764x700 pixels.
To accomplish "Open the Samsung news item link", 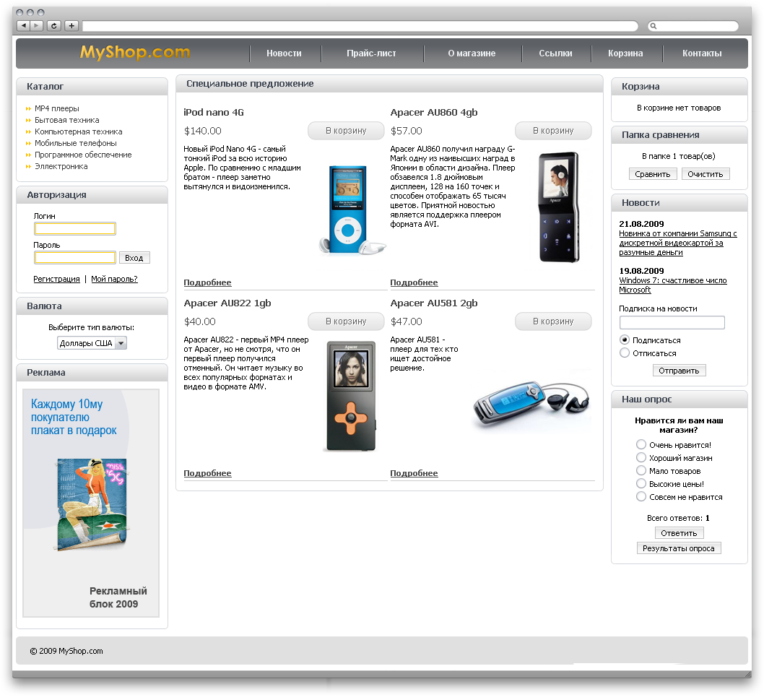I will pos(678,243).
